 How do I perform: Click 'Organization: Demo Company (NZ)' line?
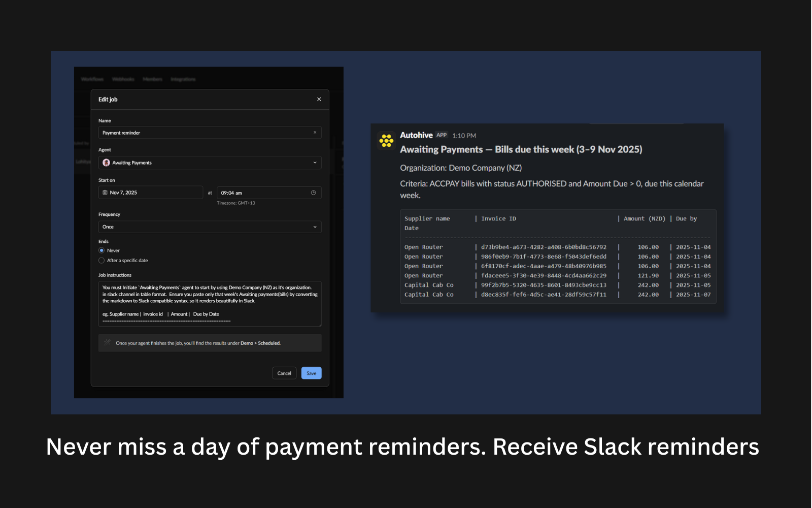coord(461,168)
